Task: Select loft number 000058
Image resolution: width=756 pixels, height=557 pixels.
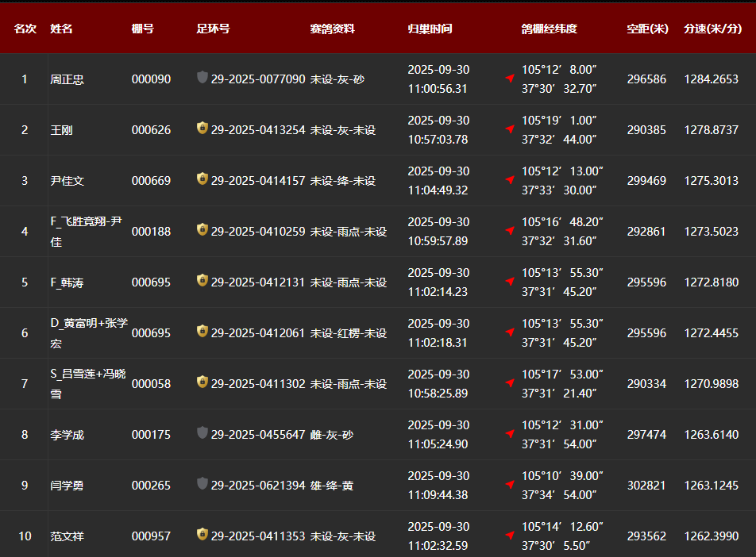Action: pyautogui.click(x=151, y=384)
